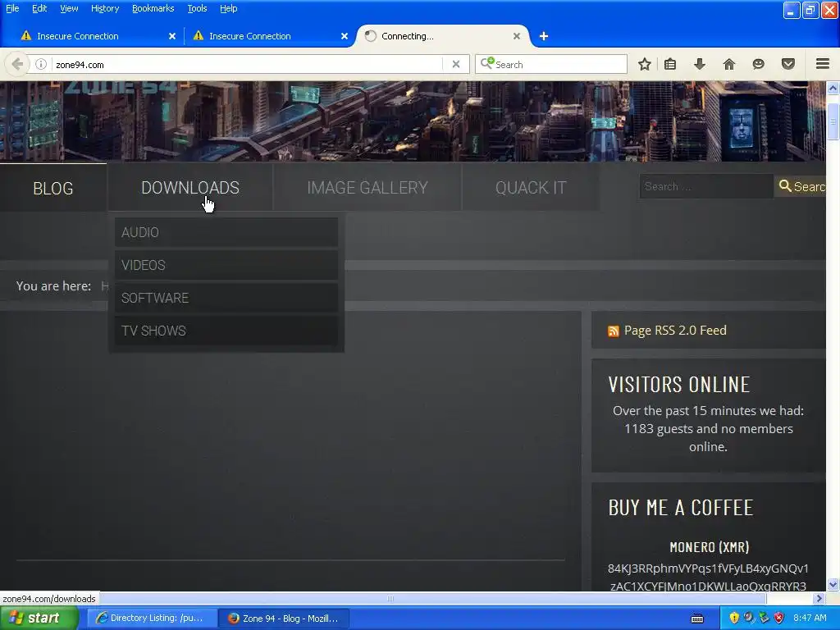Choose TV SHOWS from Downloads submenu
Image resolution: width=840 pixels, height=630 pixels.
(x=226, y=331)
